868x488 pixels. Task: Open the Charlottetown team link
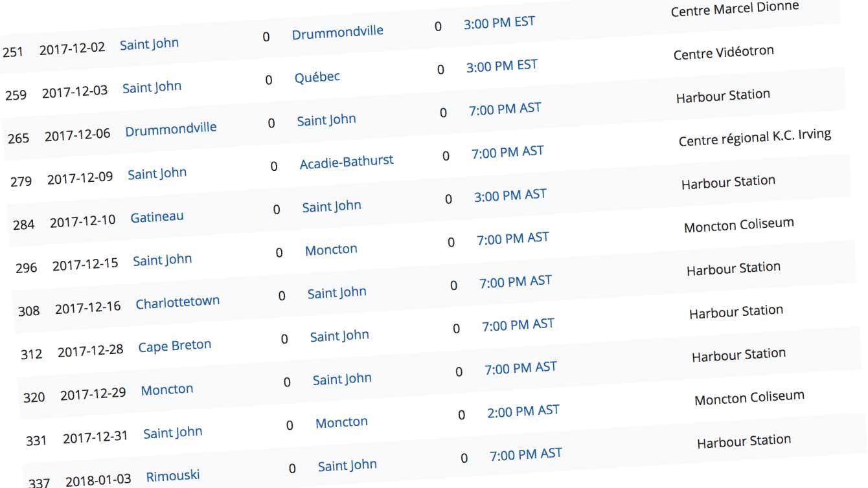[x=177, y=302]
